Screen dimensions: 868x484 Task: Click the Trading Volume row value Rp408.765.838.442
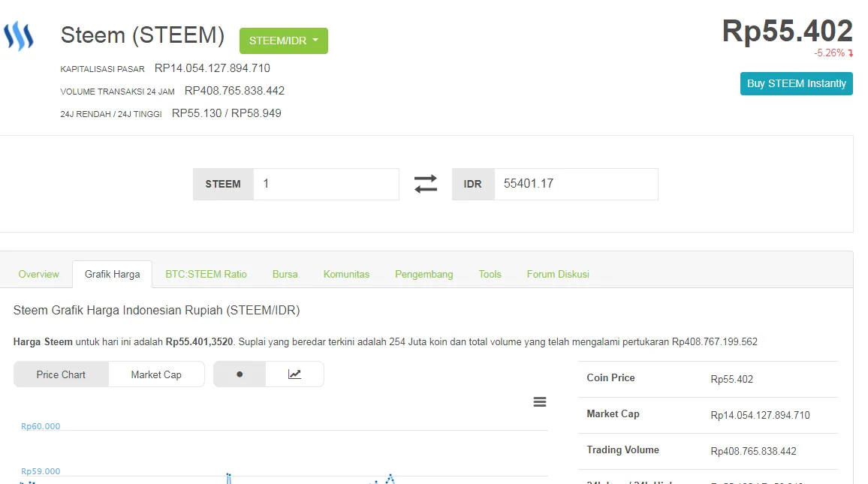tap(753, 452)
